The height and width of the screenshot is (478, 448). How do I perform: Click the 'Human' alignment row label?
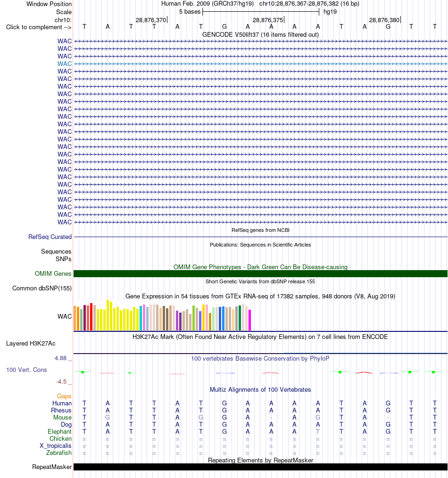pos(62,404)
